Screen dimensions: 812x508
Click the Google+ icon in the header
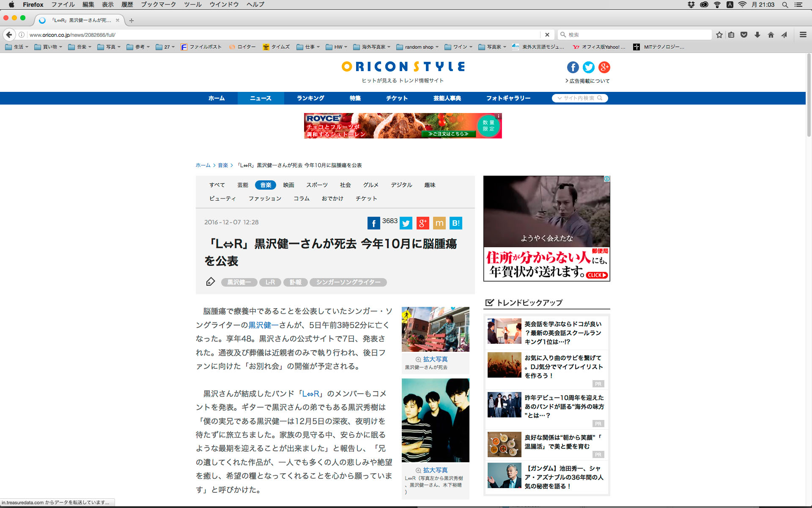pyautogui.click(x=604, y=67)
